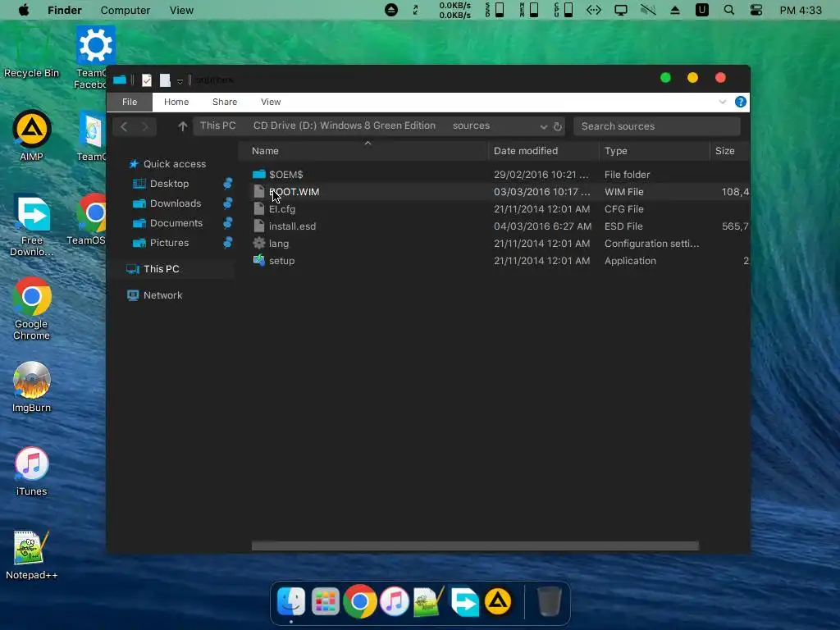Open iTunes desktop icon
This screenshot has width=840, height=630.
click(x=32, y=471)
